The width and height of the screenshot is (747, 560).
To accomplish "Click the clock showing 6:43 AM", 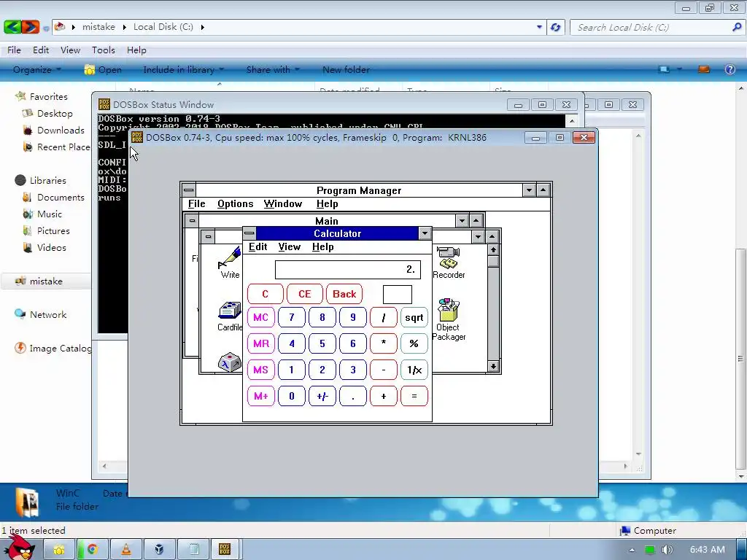I will pos(707,550).
